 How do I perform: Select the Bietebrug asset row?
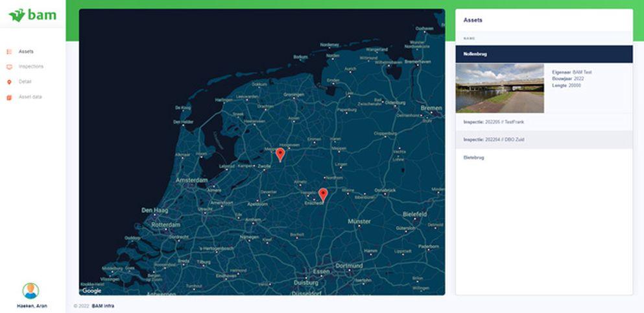tap(543, 158)
